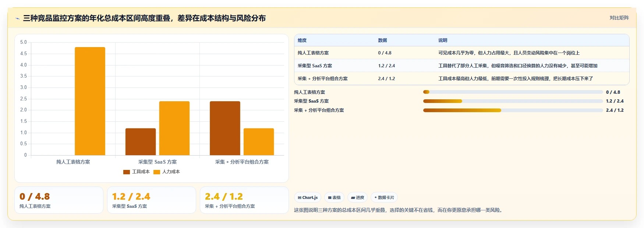The image size is (644, 228).
Task: Click the 采集 + 分析平台组合方案 progress bar
Action: click(513, 110)
